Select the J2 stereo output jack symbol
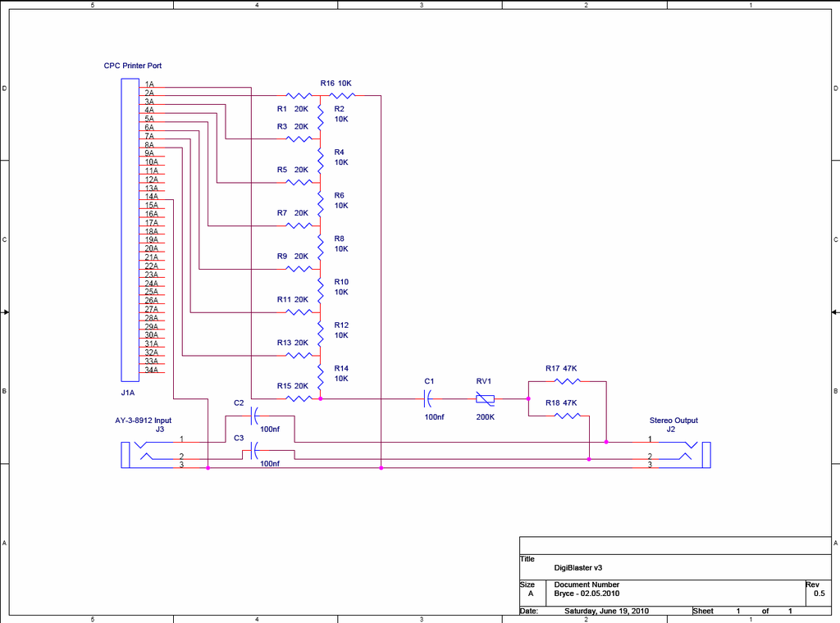This screenshot has width=840, height=623. tap(685, 455)
